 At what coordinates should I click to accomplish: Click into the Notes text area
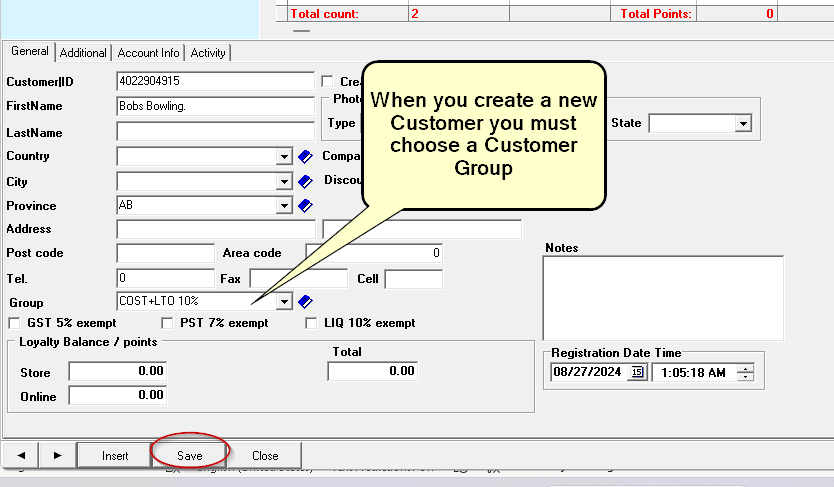663,298
